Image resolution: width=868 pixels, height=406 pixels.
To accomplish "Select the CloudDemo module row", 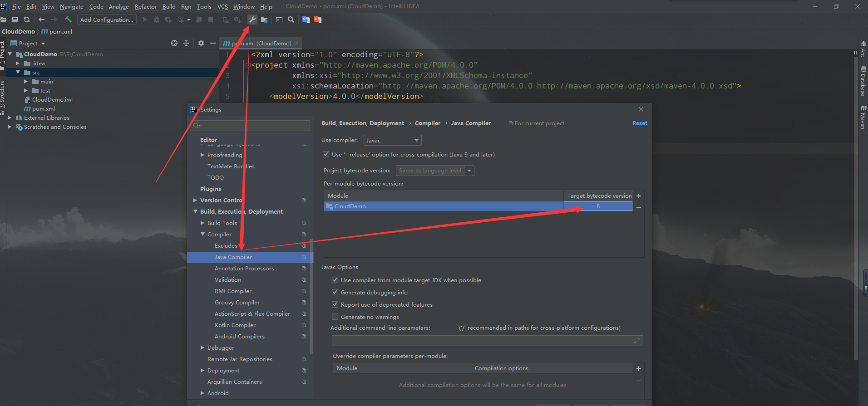I will pos(444,206).
